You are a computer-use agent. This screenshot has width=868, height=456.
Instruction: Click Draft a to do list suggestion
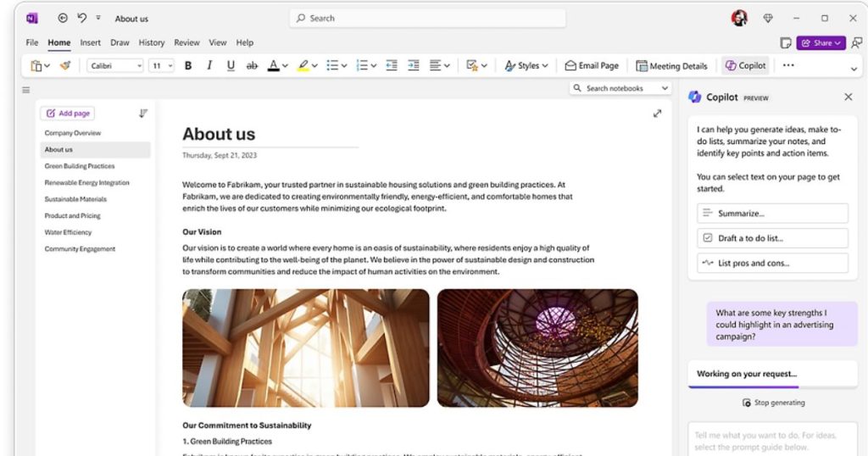click(x=772, y=238)
